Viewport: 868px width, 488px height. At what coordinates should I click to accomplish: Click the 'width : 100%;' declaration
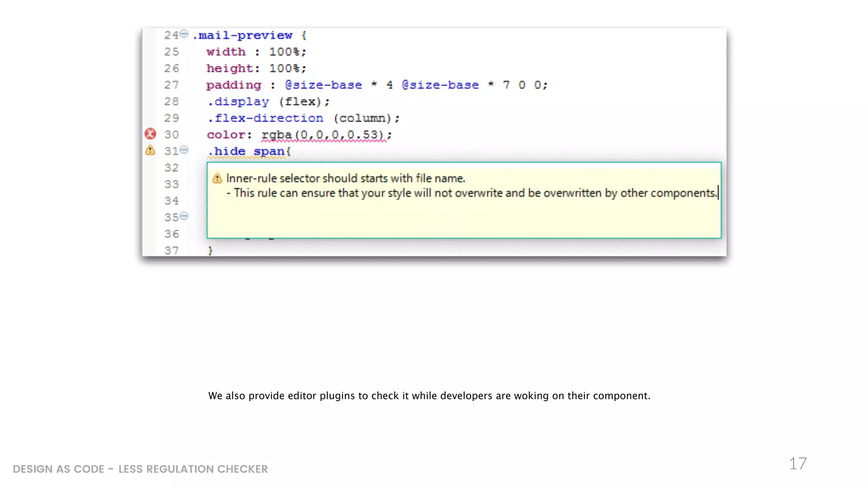[256, 52]
